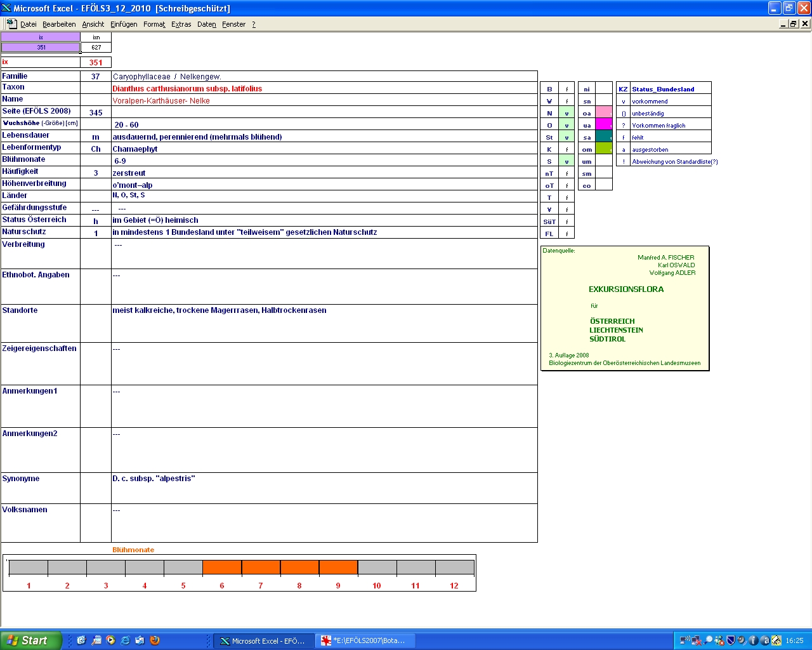
Task: Select the cell containing 627
Action: (96, 47)
